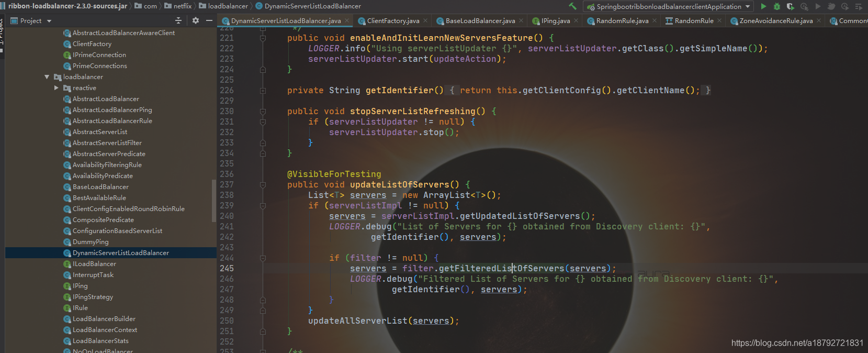Close the ZoneAvoidanceRule.java editor tab

[x=819, y=21]
